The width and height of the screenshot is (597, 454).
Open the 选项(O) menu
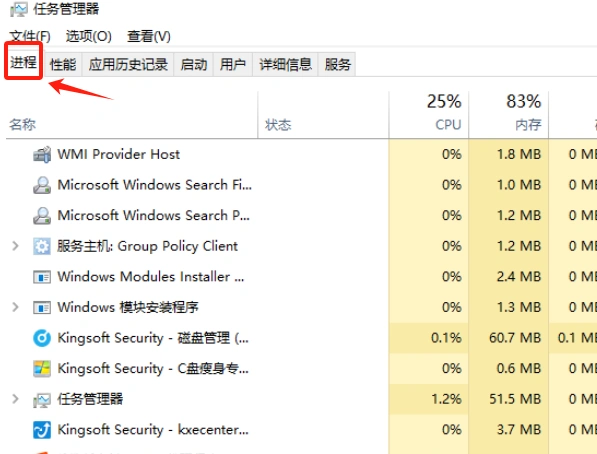[89, 37]
